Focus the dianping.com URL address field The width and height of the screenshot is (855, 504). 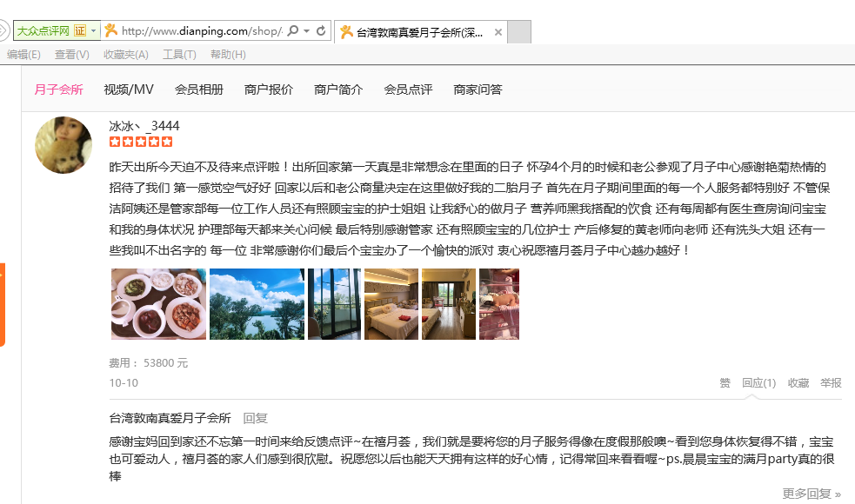coord(202,31)
